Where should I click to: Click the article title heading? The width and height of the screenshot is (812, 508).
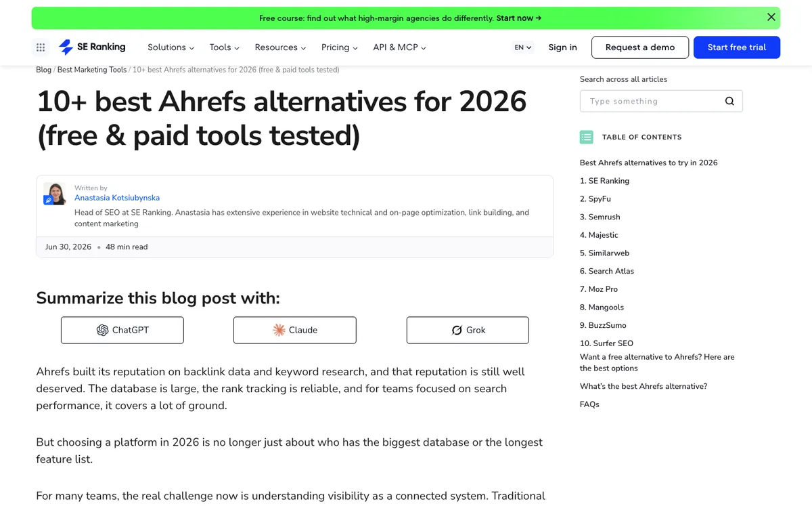pos(281,119)
